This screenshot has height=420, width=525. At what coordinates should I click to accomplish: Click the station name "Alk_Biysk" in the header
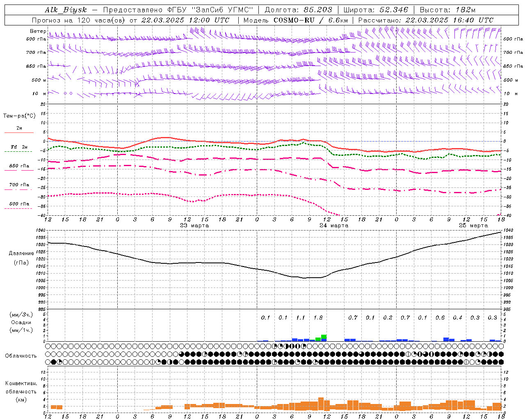click(66, 10)
